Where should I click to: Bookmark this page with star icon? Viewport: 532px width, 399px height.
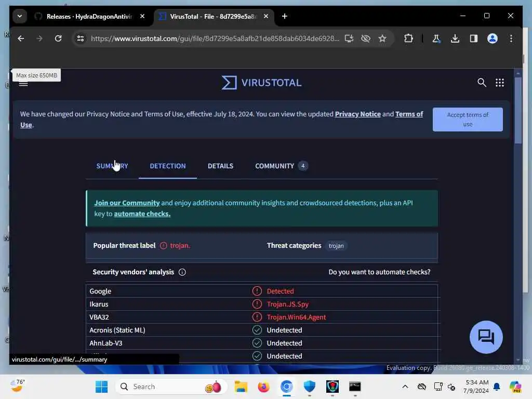(x=382, y=38)
